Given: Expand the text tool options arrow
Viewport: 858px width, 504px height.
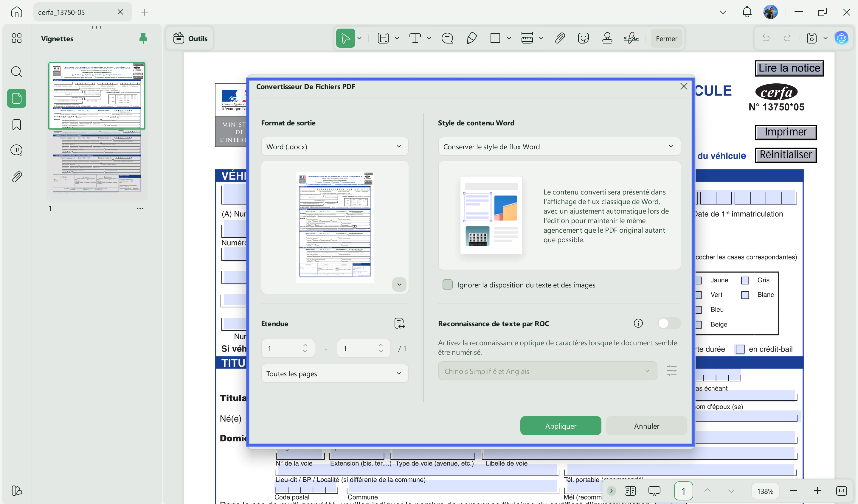Looking at the screenshot, I should point(429,38).
